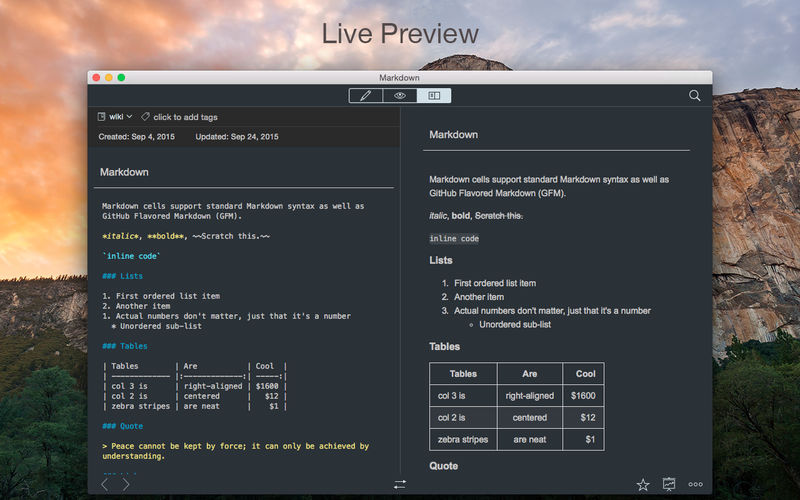Click the inline code snippet in preview
800x500 pixels.
(x=454, y=239)
